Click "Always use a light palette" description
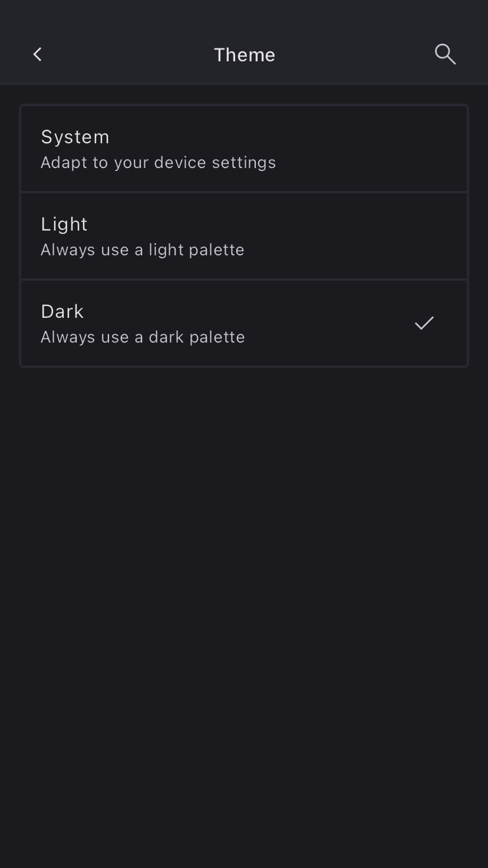 142,250
